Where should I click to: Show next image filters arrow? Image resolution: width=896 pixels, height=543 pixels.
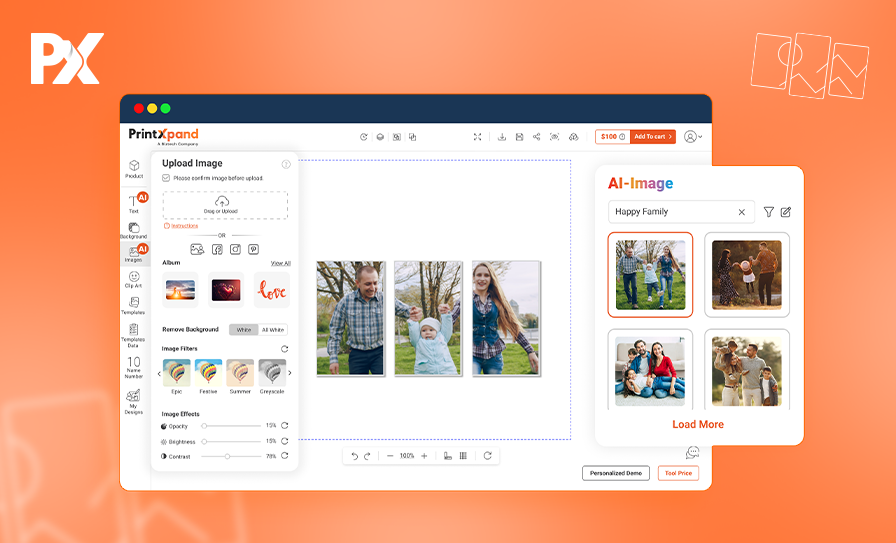(x=290, y=373)
